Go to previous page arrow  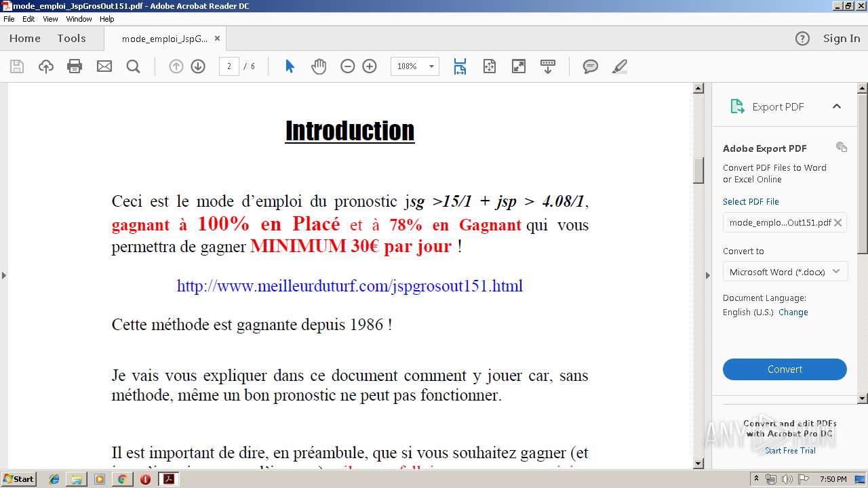coord(176,66)
